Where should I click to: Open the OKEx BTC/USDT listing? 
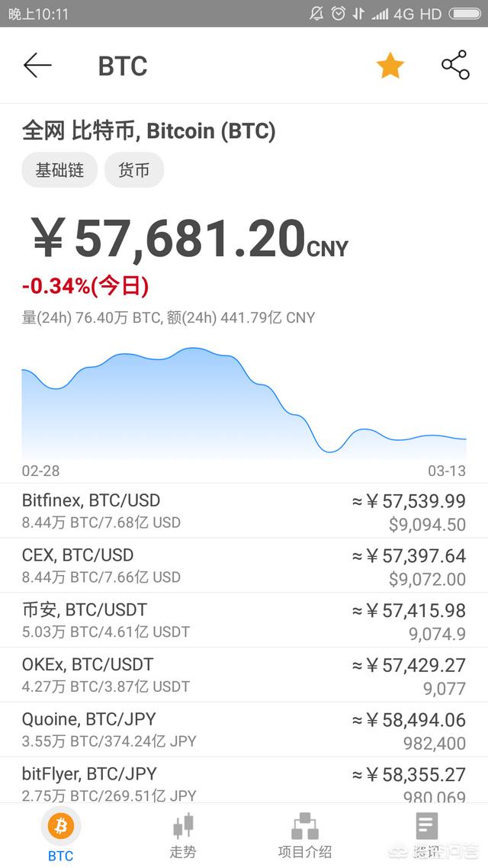click(244, 675)
